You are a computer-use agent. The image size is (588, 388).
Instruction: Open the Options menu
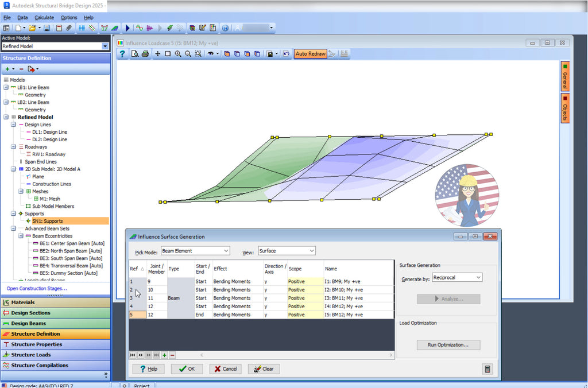click(69, 18)
